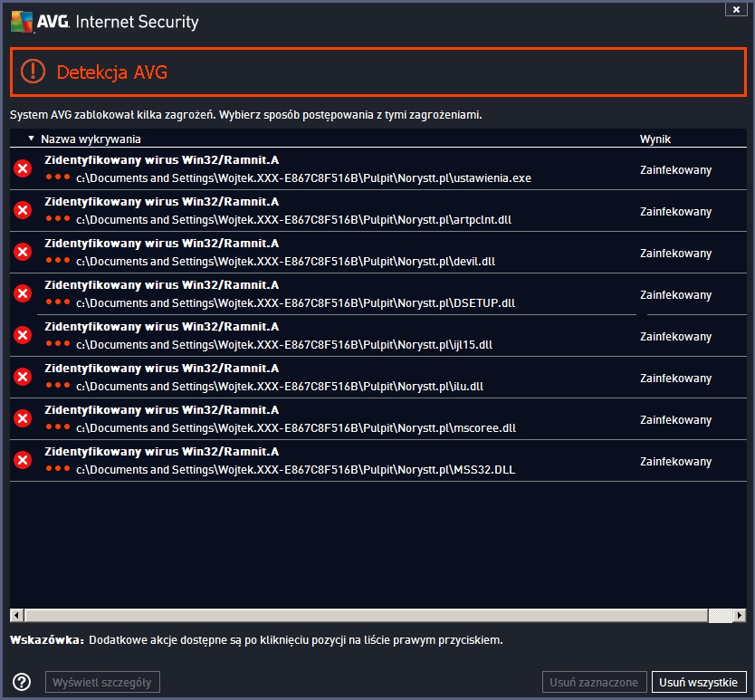Click the horizontal scrollbar left arrow
The image size is (755, 700).
(17, 615)
